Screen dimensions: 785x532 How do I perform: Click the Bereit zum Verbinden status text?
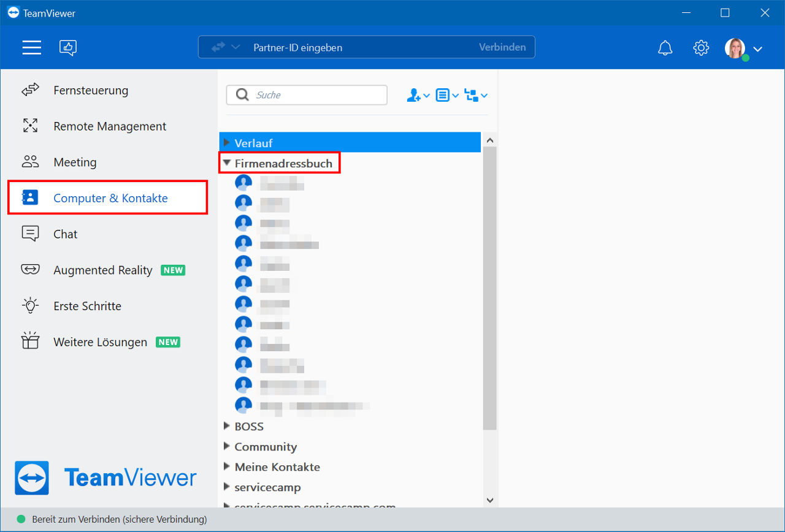click(120, 520)
